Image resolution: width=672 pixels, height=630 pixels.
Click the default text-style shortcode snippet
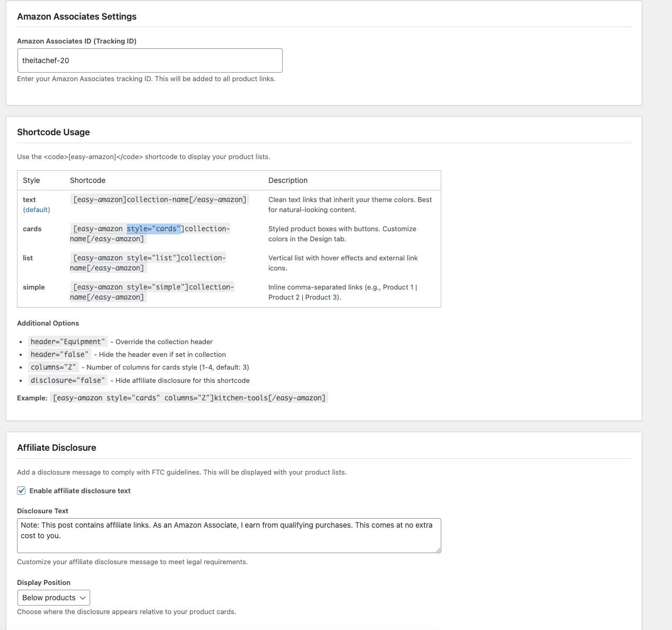160,199
